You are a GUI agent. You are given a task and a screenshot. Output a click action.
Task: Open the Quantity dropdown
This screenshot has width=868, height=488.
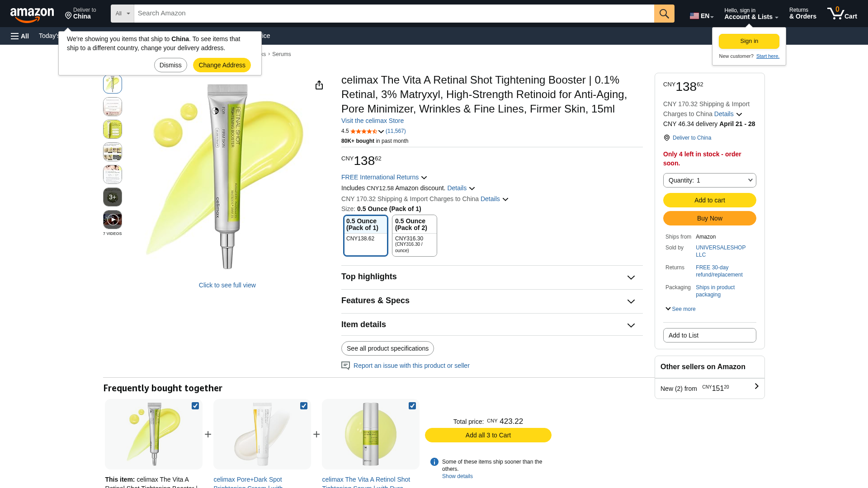709,180
